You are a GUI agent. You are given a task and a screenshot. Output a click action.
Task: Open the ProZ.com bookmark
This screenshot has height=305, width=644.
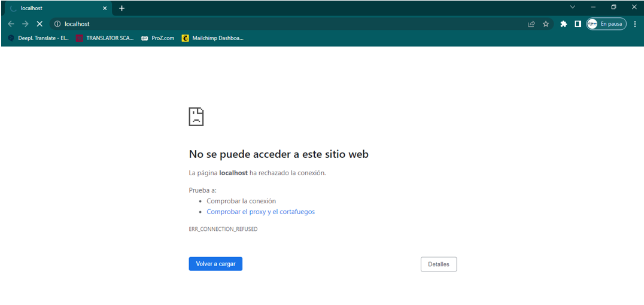pos(158,38)
